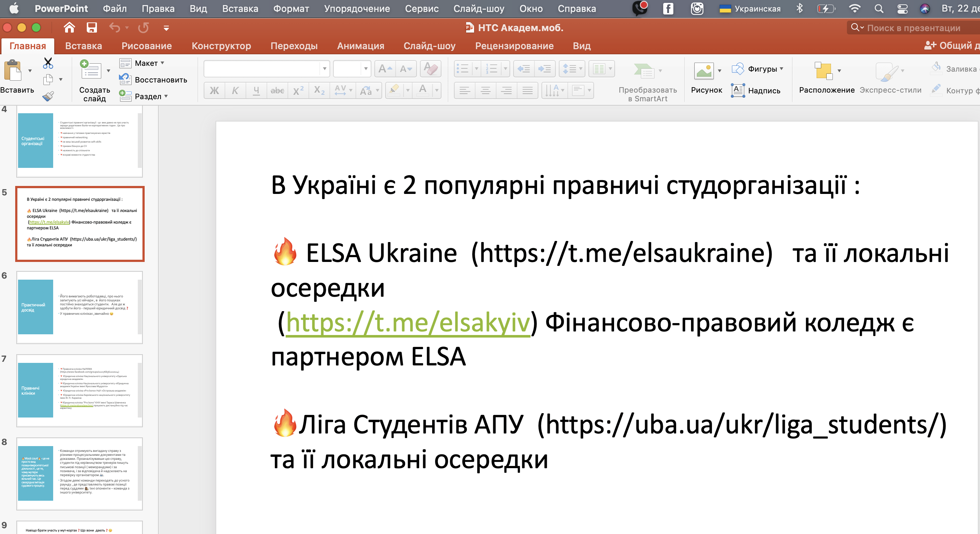
Task: Decrease the list indent level
Action: pos(524,69)
